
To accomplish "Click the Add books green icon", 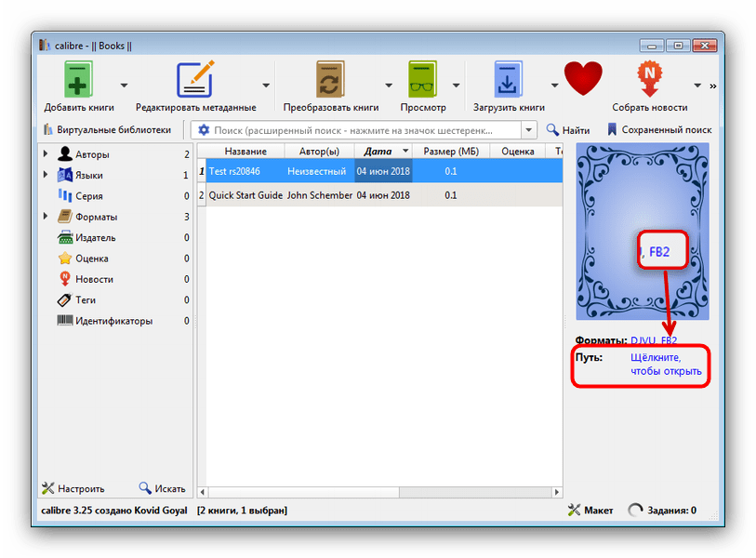I will [x=78, y=79].
